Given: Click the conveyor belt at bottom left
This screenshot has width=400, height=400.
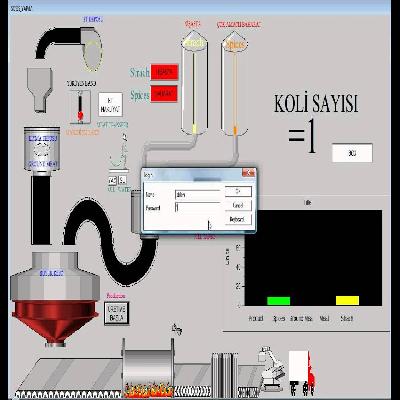Looking at the screenshot, I should click(70, 378).
